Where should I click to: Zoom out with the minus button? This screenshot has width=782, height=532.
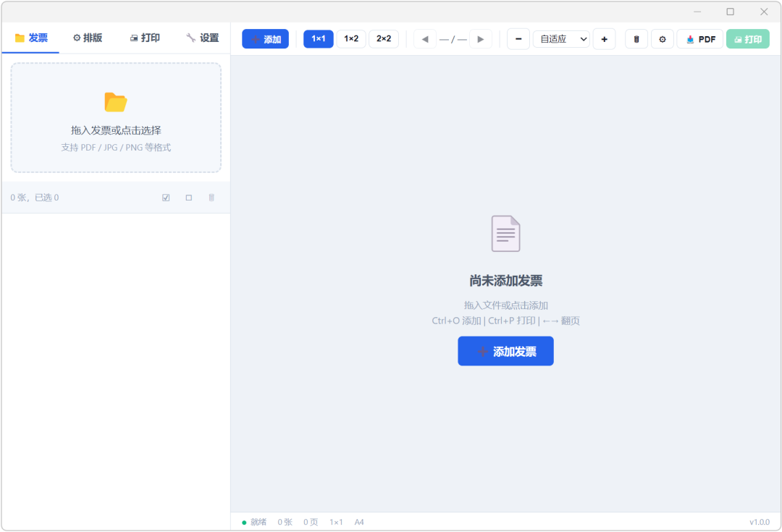[x=518, y=39]
